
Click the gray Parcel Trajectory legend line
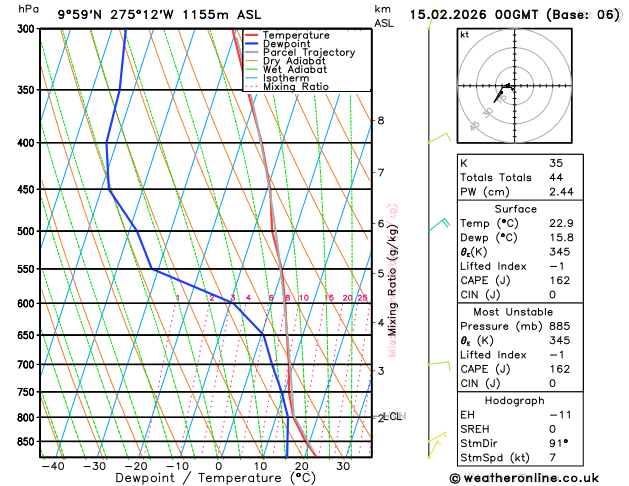[x=251, y=53]
